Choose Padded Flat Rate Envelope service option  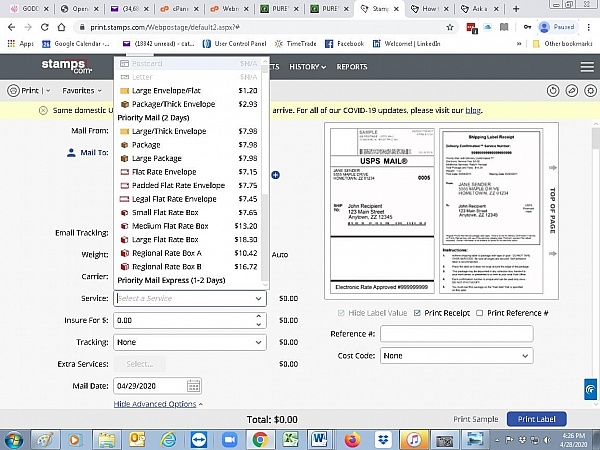point(178,185)
